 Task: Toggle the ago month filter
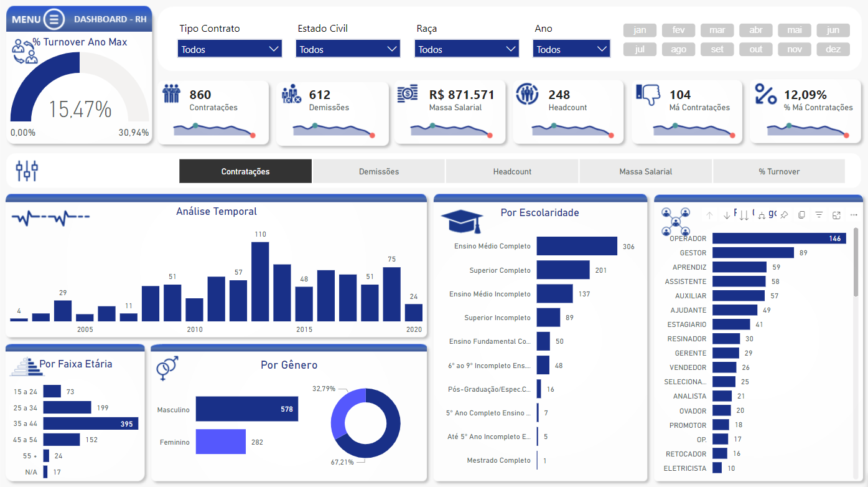tap(678, 49)
